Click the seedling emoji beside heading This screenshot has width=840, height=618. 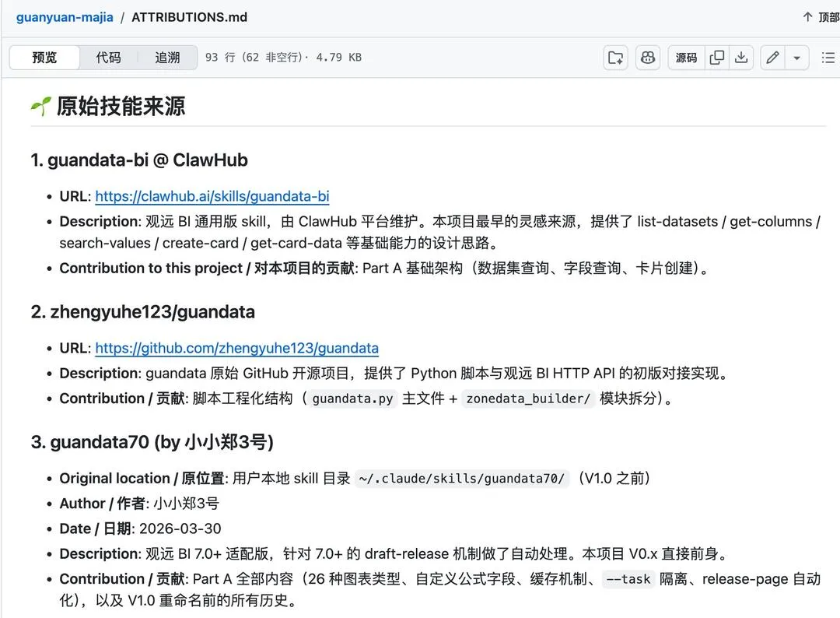tap(41, 106)
